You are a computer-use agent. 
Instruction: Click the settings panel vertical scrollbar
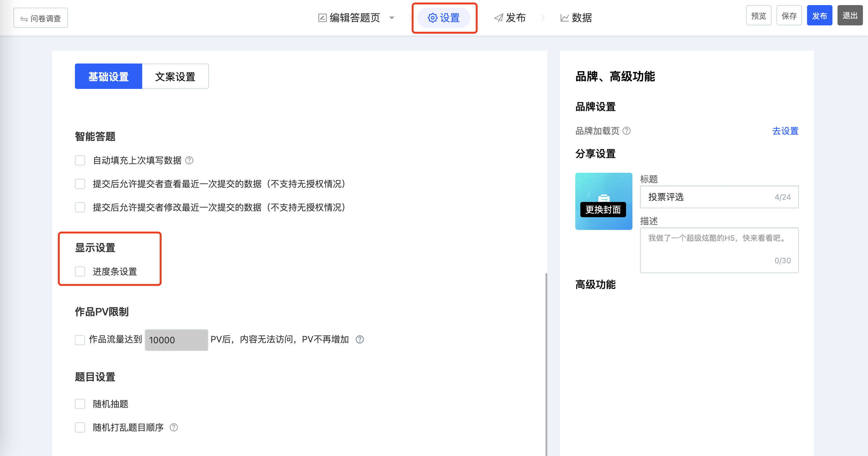coord(546,364)
